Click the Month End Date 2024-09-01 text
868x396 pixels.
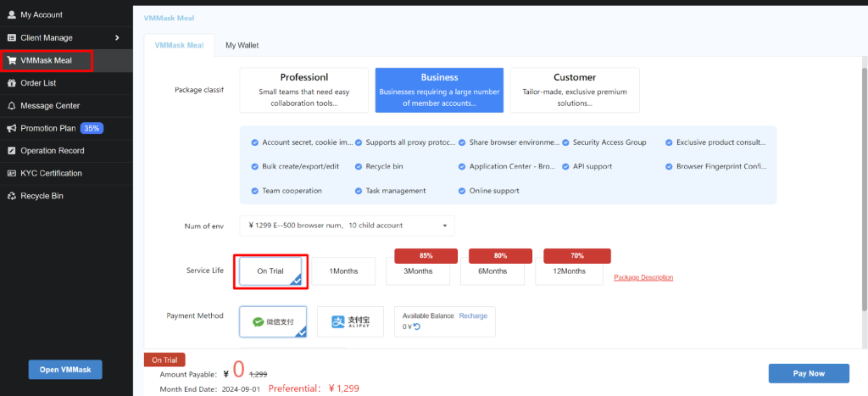pos(210,389)
